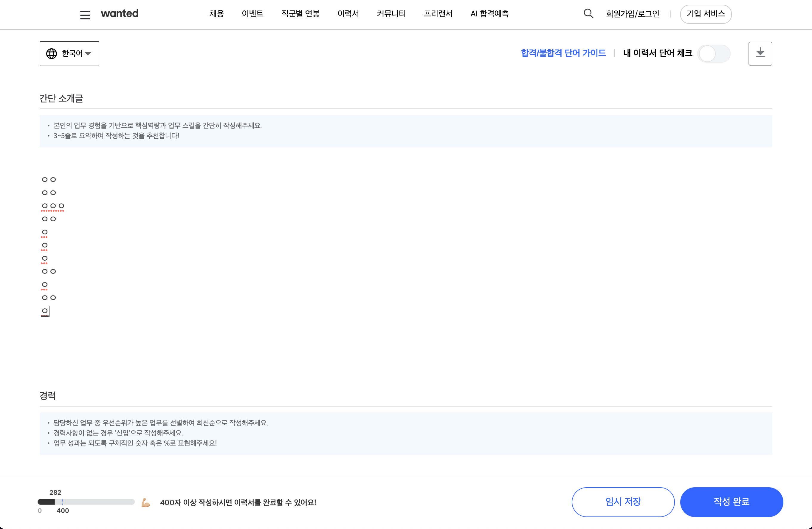Viewport: 812px width, 529px height.
Task: Click the flexed arm emoji icon
Action: pyautogui.click(x=146, y=502)
